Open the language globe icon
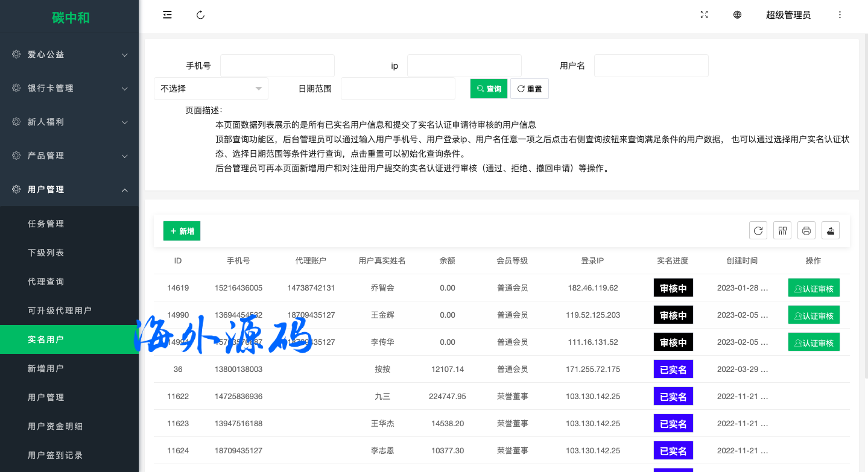 (737, 15)
